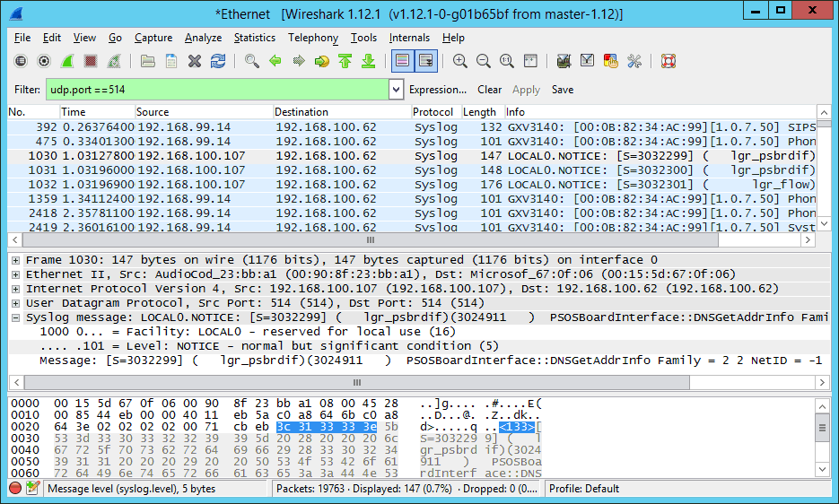Save the current filter

point(563,90)
